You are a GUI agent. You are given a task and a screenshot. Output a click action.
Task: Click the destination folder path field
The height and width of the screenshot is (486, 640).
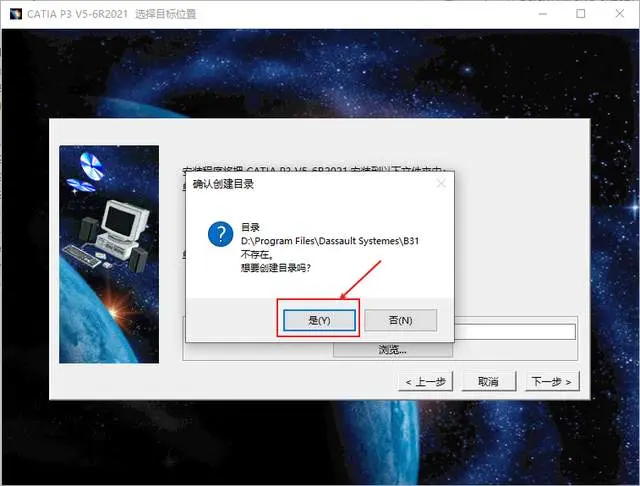pyautogui.click(x=515, y=332)
